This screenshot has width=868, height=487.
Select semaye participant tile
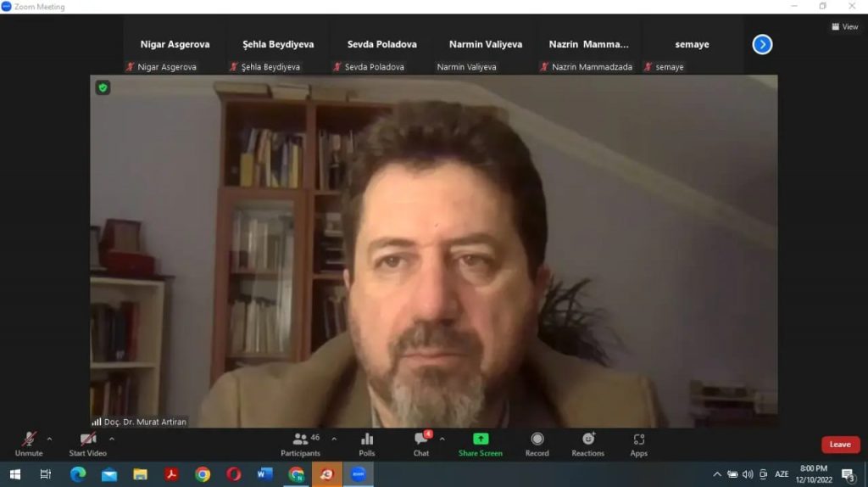point(692,46)
